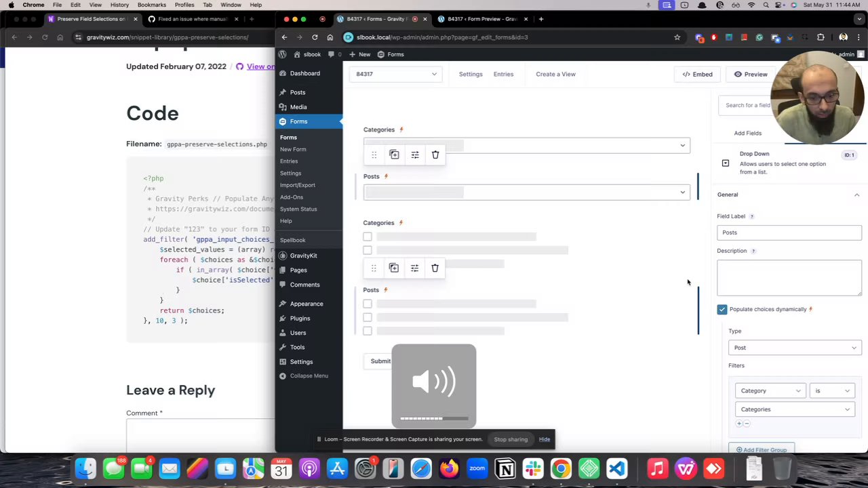Open Import/Export submenu link
Image resolution: width=868 pixels, height=488 pixels.
coord(297,185)
